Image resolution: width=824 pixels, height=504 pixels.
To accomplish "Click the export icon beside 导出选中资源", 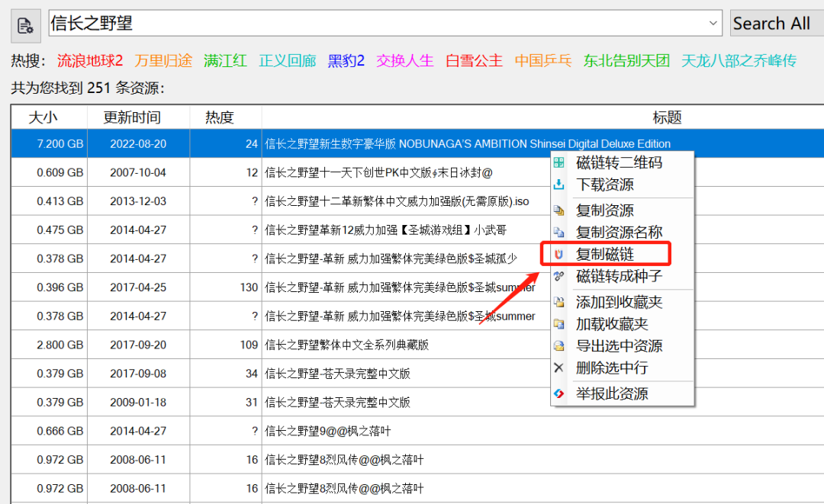I will (558, 346).
